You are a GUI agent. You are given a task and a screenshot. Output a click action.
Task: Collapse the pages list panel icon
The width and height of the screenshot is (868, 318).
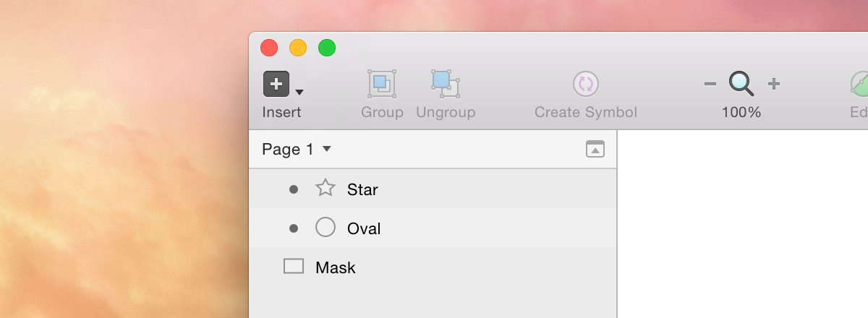pyautogui.click(x=595, y=149)
